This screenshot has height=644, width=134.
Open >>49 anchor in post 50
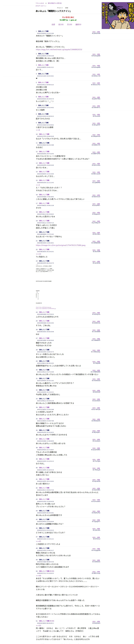[38, 576]
